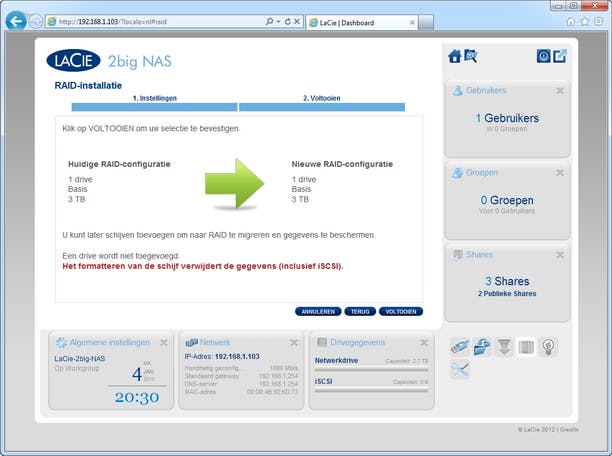Screen dimensions: 612x456
Task: Open the Groepen widget title
Action: coord(482,173)
